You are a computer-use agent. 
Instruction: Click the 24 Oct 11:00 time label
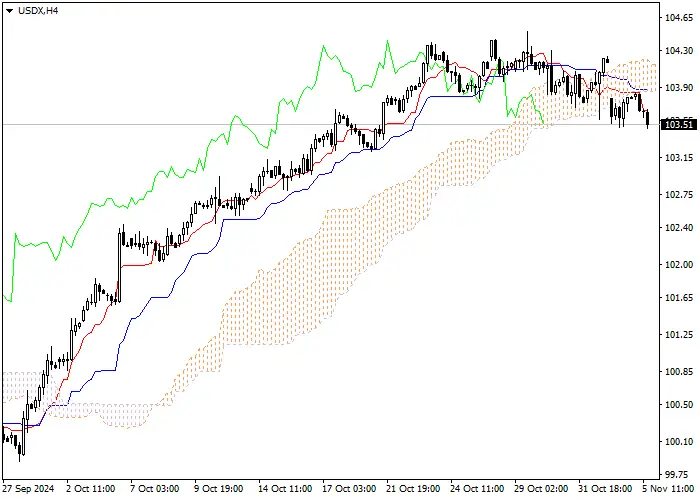pos(477,489)
